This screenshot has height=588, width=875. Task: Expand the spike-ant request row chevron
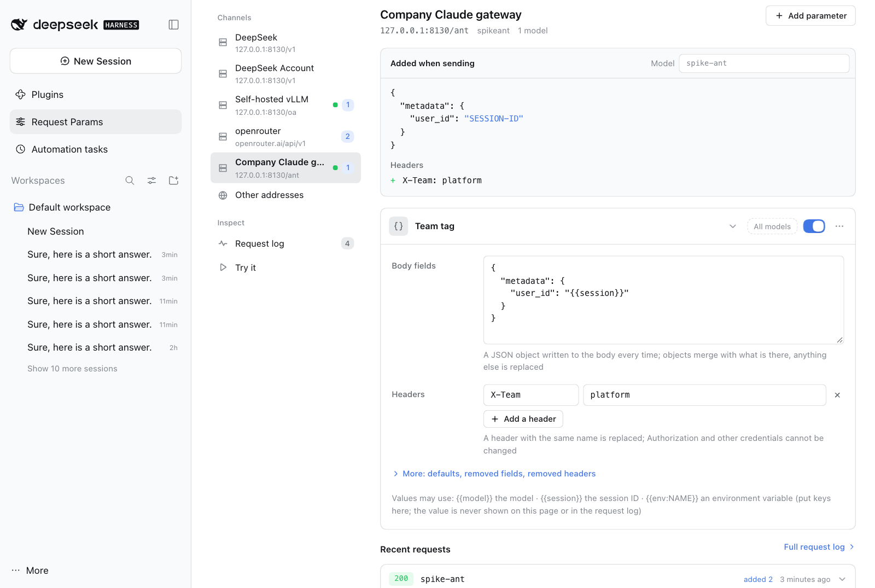tap(842, 579)
